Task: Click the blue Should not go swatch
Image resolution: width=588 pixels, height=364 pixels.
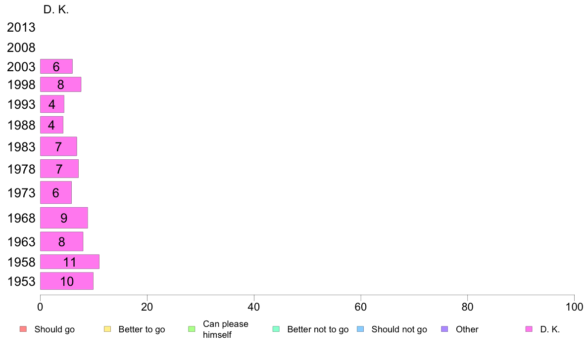Action: coord(360,329)
